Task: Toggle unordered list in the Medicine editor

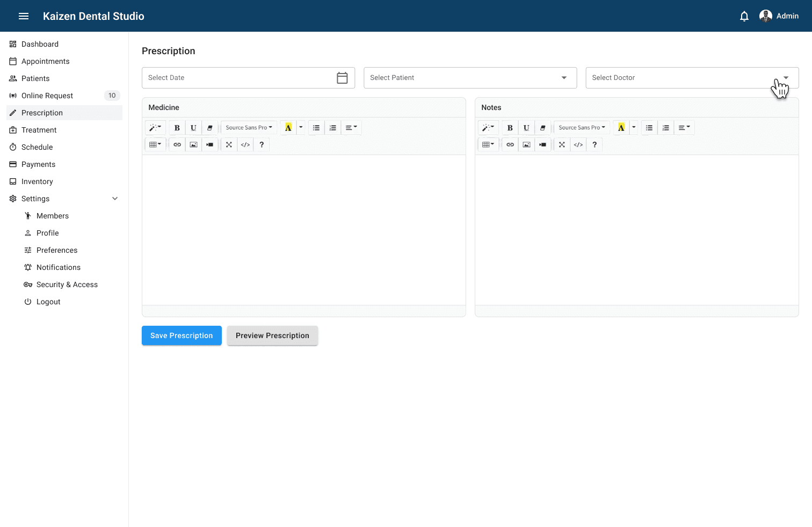Action: (x=316, y=128)
